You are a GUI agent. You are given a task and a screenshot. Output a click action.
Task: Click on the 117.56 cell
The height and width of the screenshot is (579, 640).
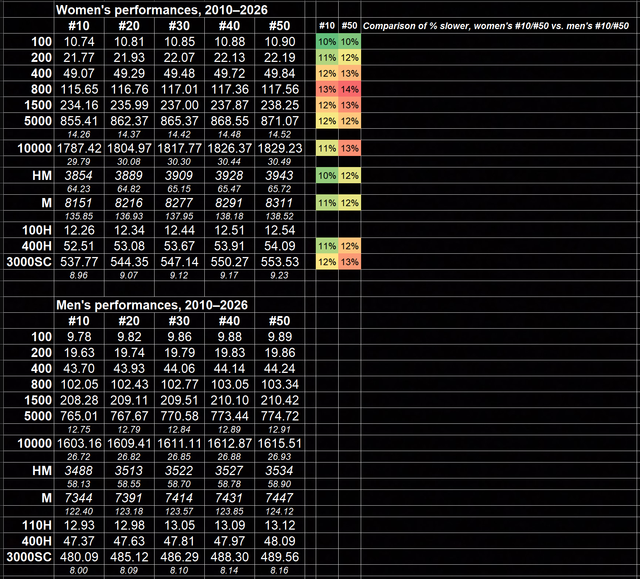click(280, 89)
